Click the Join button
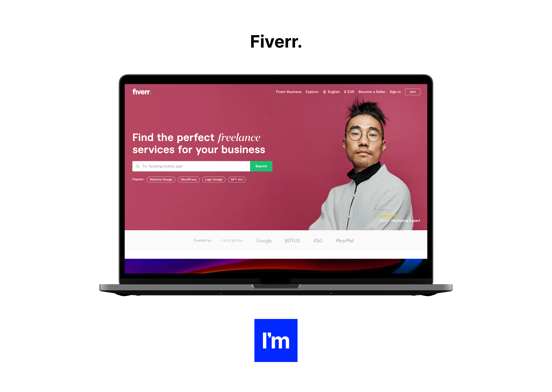 (x=412, y=92)
